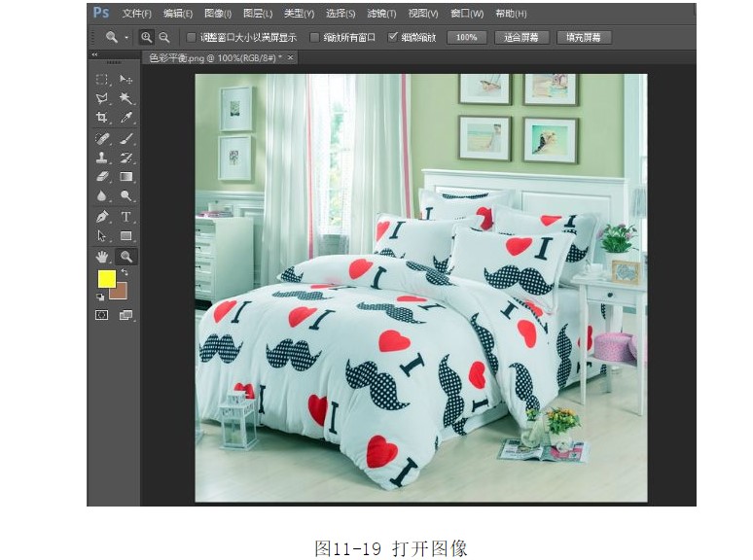This screenshot has height=560, width=753.
Task: Open the zoom tool preset picker arrow
Action: [x=126, y=37]
